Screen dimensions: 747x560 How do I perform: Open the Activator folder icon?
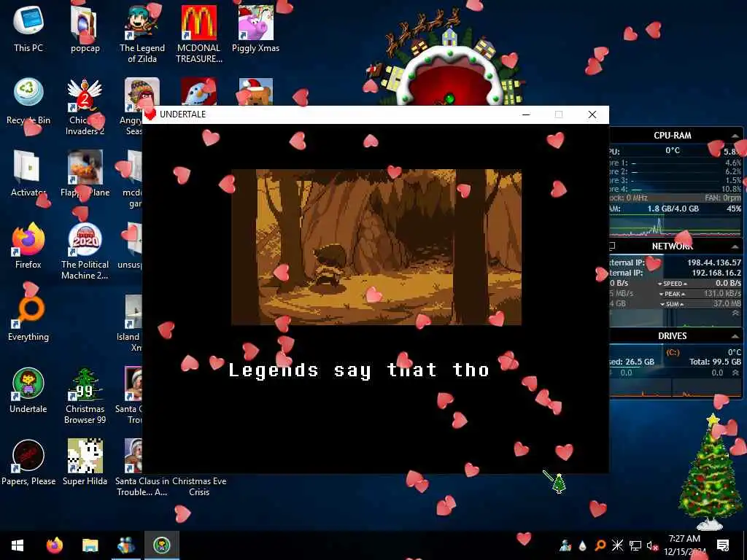tap(28, 173)
